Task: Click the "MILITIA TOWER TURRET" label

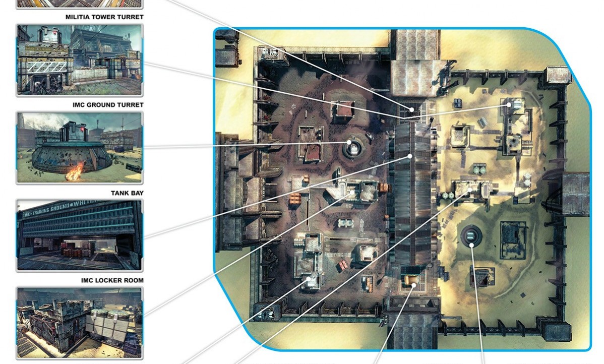Action: [104, 17]
